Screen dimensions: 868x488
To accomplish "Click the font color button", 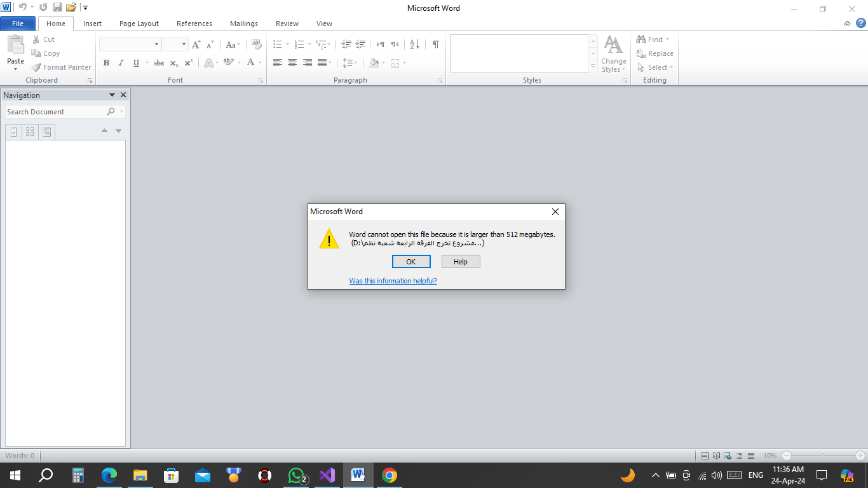I will click(251, 63).
